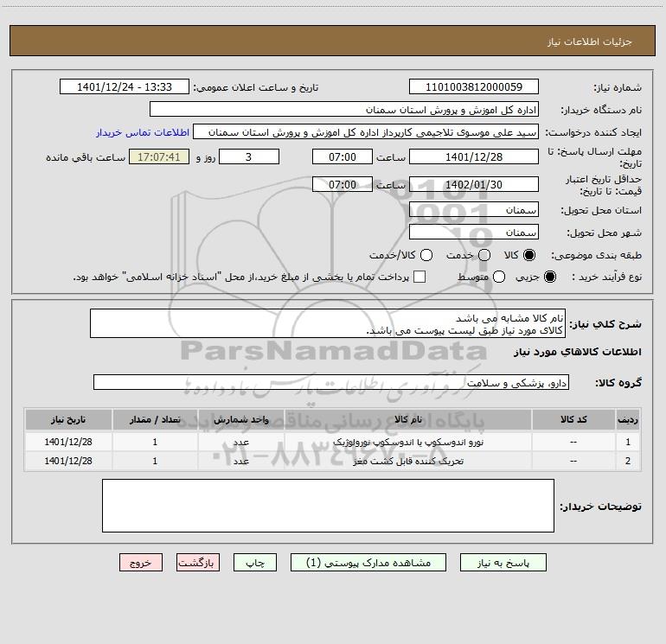The height and width of the screenshot is (644, 666).
Task: Select the متوسط purchase type radio
Action: pos(499,277)
